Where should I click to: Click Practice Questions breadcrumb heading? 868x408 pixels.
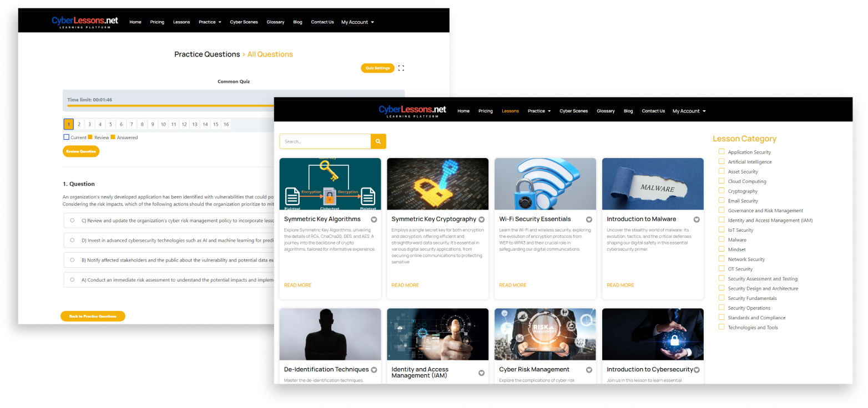[207, 54]
